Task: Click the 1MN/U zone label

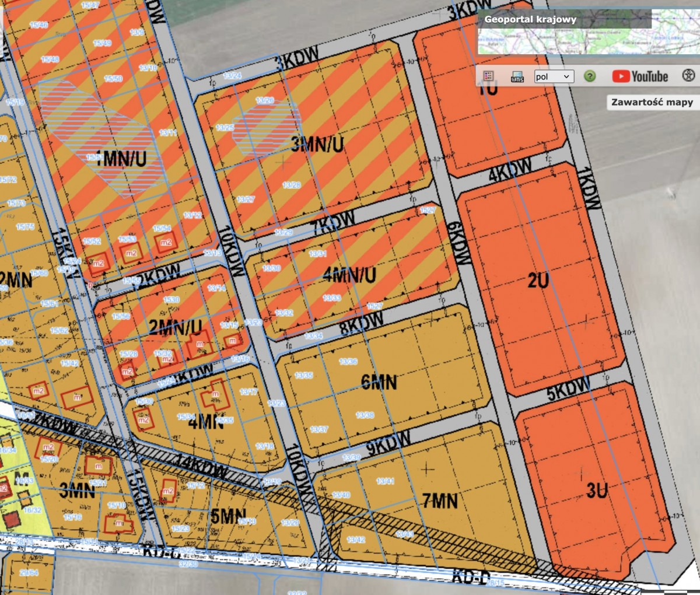Action: tap(121, 159)
